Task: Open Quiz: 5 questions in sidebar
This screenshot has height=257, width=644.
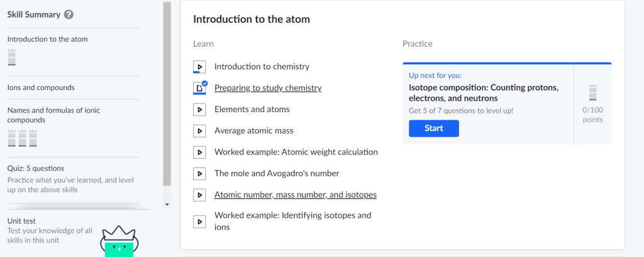Action: coord(36,168)
